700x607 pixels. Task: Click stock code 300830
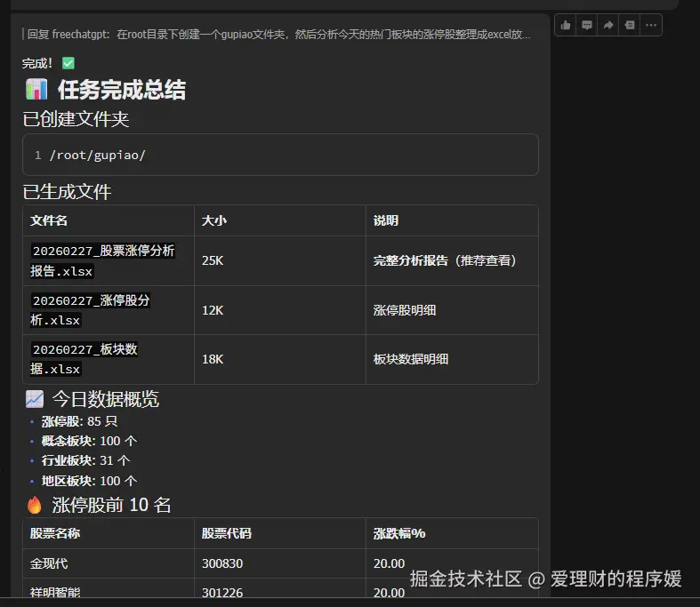(222, 563)
